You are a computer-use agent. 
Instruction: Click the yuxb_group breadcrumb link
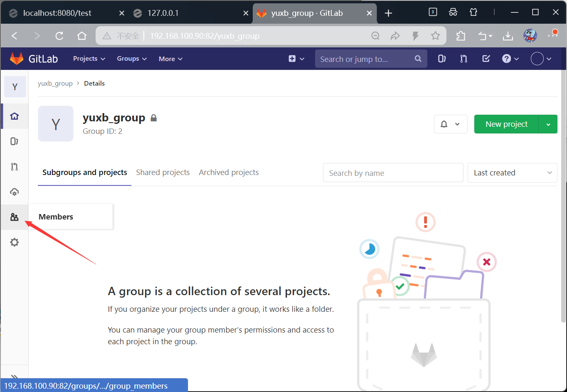pos(55,83)
